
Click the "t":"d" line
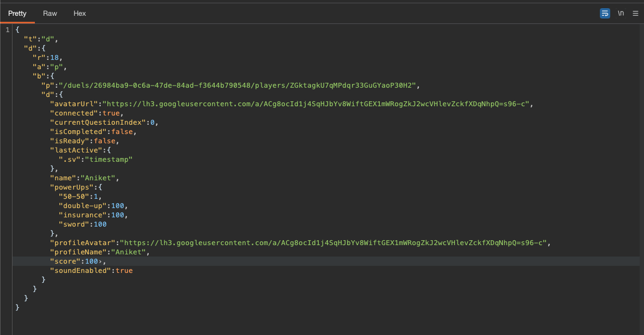click(x=41, y=39)
